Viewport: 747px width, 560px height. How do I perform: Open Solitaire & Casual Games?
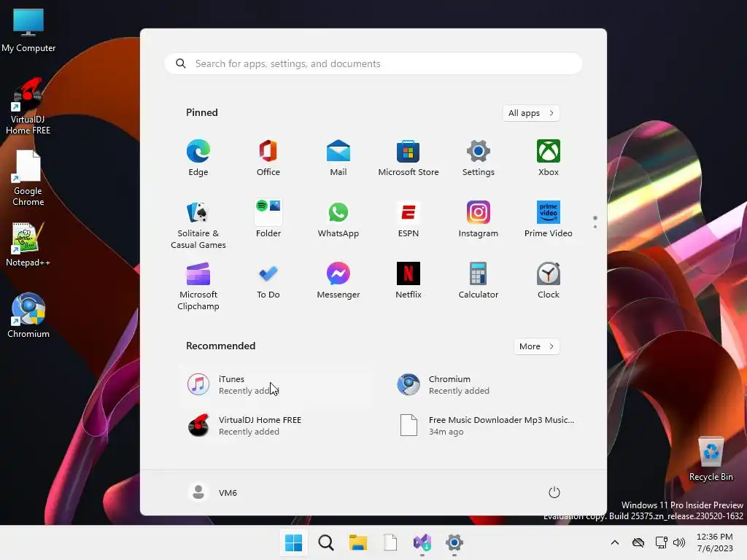pos(198,225)
